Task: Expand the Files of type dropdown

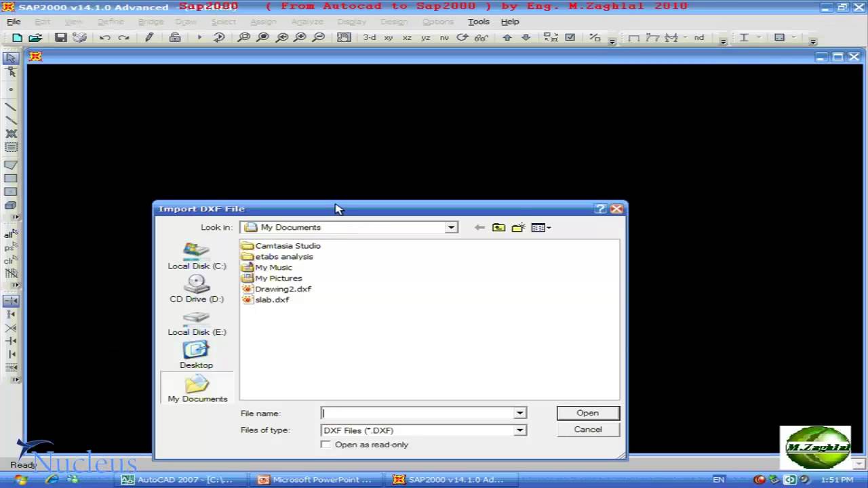Action: [x=519, y=430]
